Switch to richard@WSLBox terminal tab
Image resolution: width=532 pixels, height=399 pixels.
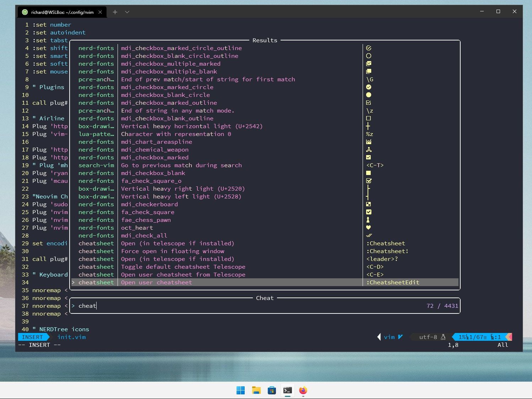(62, 12)
